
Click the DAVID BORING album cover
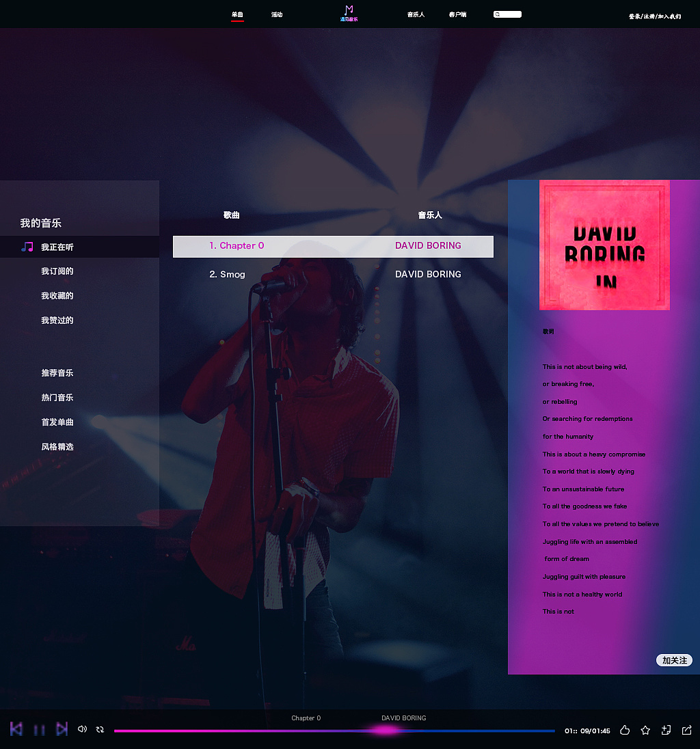tap(604, 245)
